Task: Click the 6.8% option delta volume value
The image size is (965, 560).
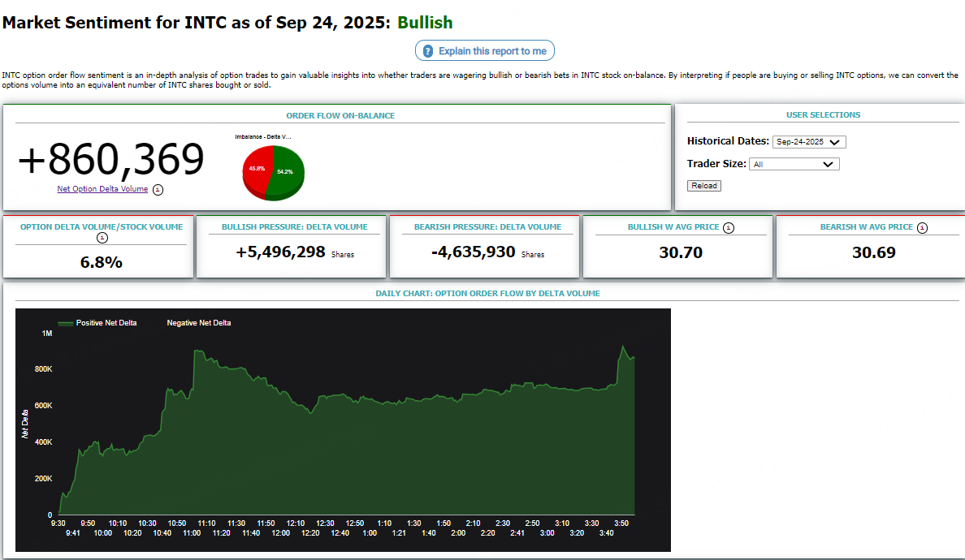Action: [x=101, y=262]
